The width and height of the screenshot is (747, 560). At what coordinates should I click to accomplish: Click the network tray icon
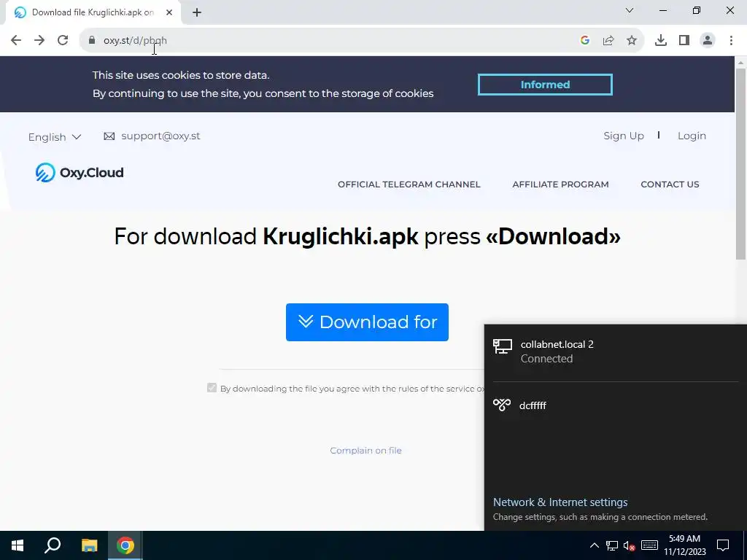click(x=612, y=545)
